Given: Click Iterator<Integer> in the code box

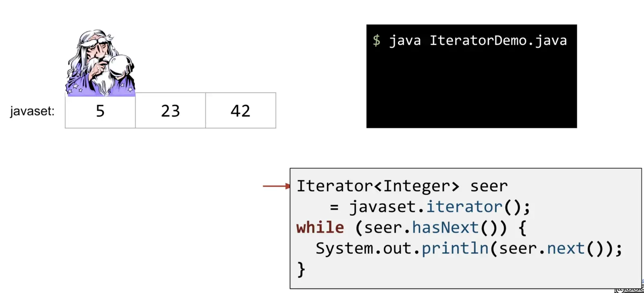Looking at the screenshot, I should tap(378, 186).
